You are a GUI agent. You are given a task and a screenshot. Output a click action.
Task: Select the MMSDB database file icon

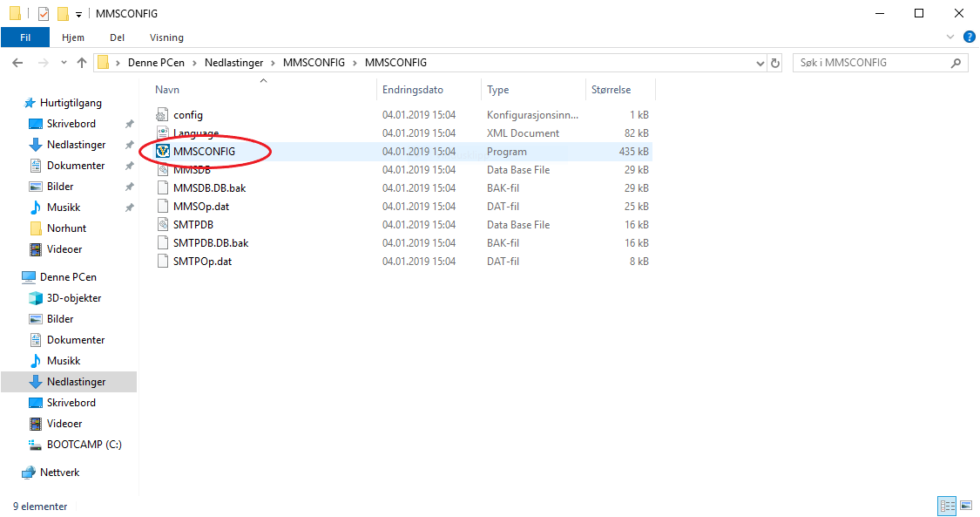click(163, 169)
